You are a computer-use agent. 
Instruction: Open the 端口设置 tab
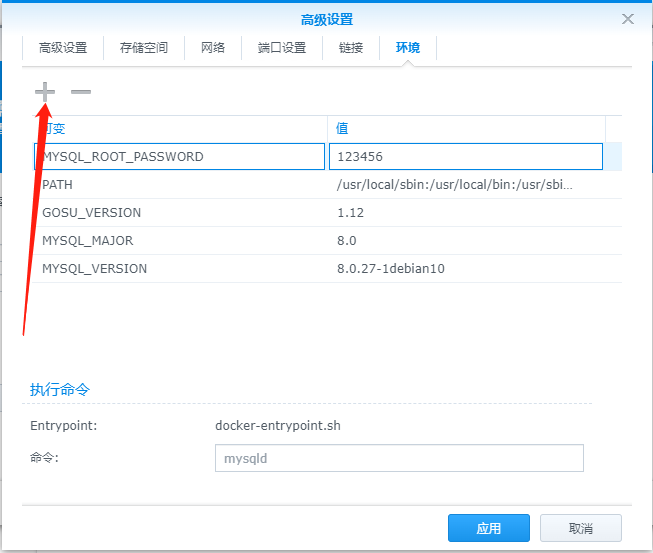tap(282, 48)
